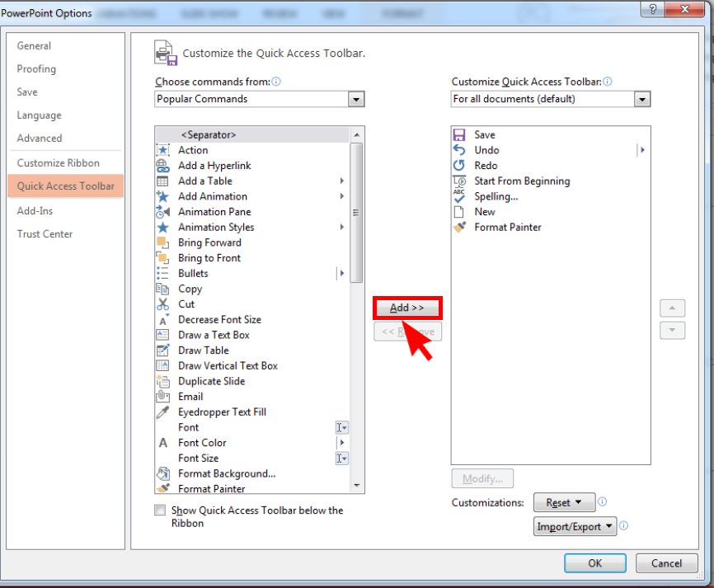Open the General options category
This screenshot has width=714, height=588.
pos(34,46)
